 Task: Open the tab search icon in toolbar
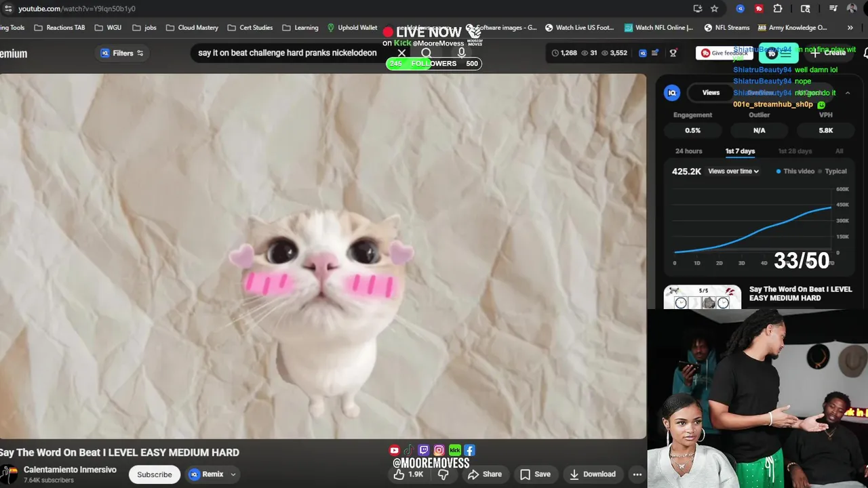point(805,9)
